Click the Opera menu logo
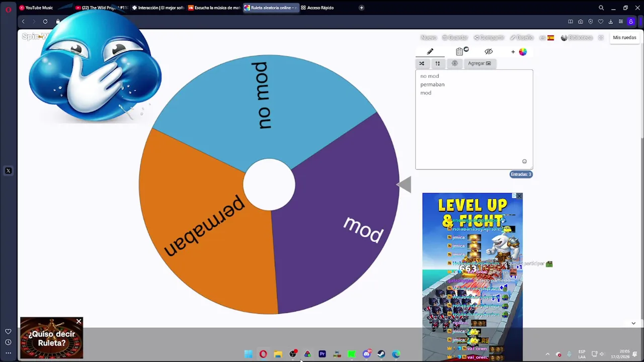Viewport: 644px width, 362px height. pyautogui.click(x=8, y=9)
